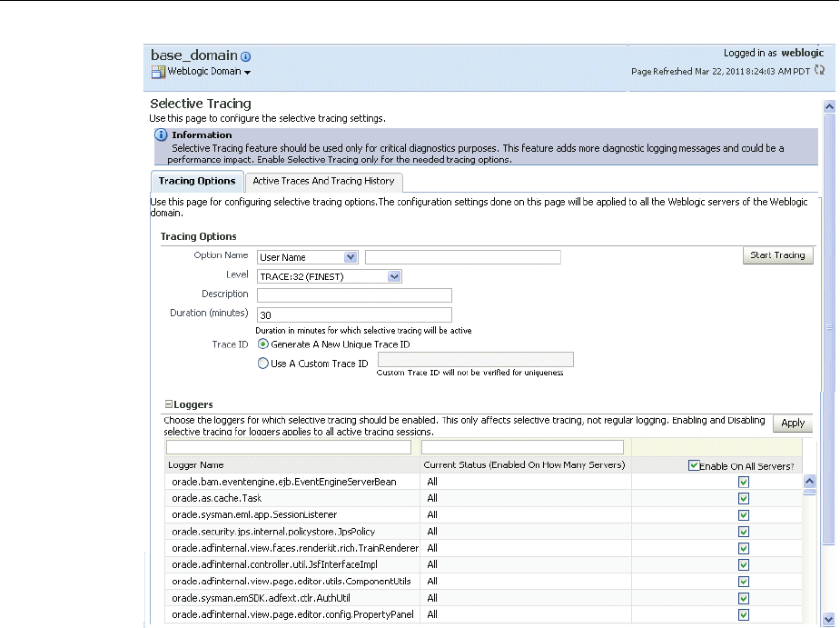
Task: Select Use A Custom Trace ID option
Action: 263,364
